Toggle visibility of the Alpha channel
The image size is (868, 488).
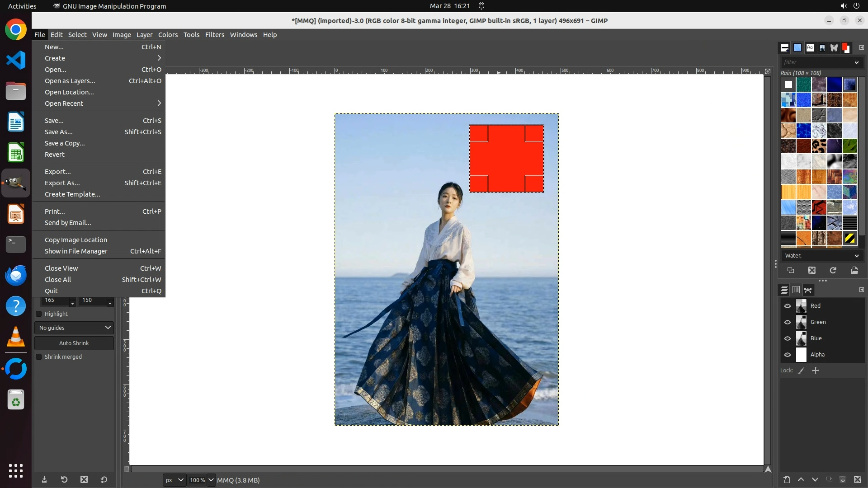(788, 355)
